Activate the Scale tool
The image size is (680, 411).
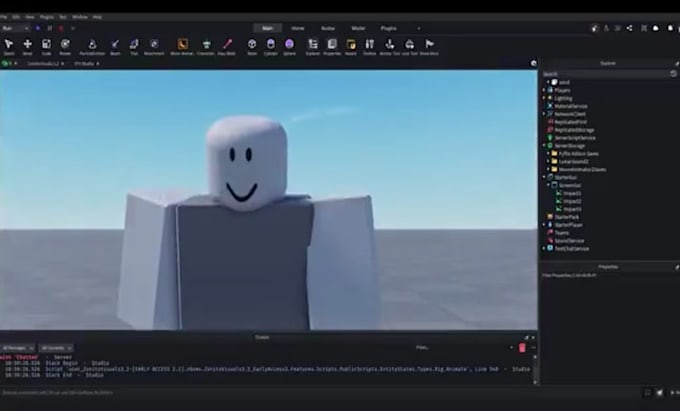click(46, 47)
